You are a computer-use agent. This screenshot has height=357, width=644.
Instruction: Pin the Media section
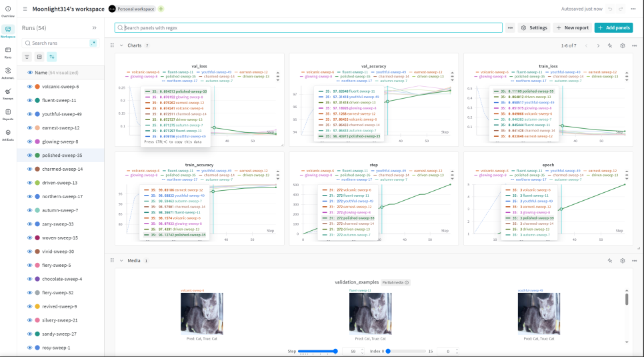[x=610, y=261]
